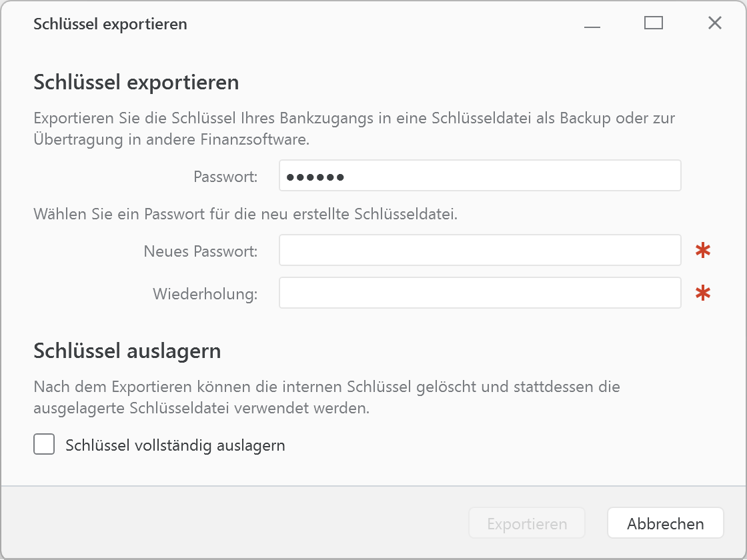Toggle the checkbox under Schlüssel auslagern

tap(43, 444)
